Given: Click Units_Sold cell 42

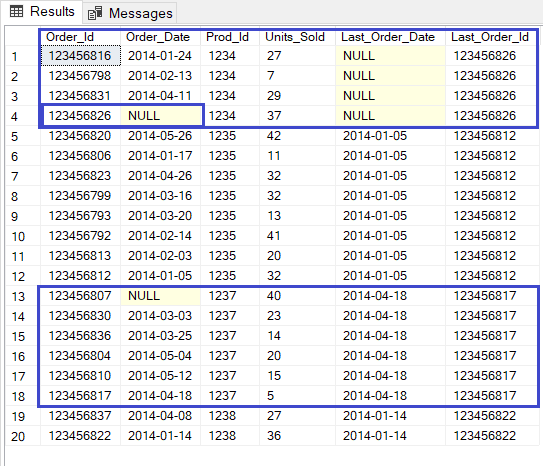Looking at the screenshot, I should pos(297,136).
